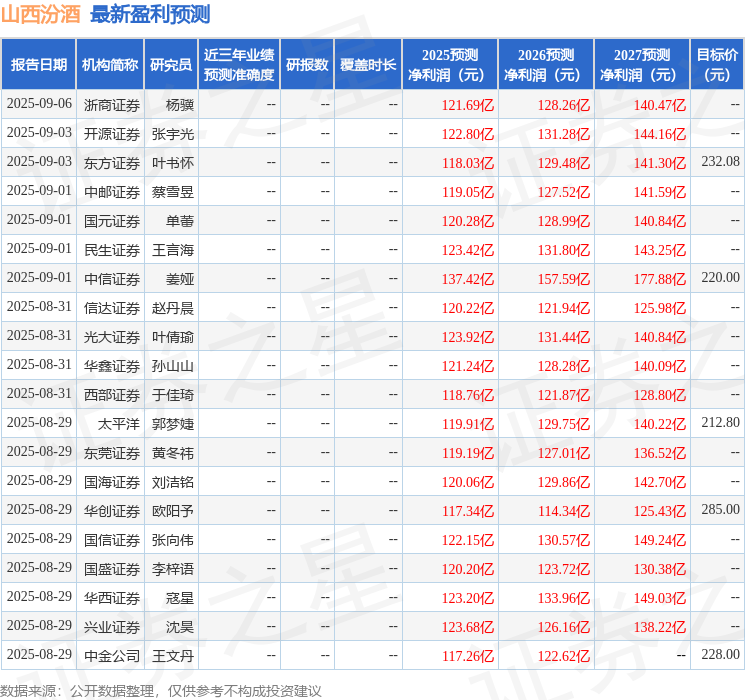Click the 研报数 column header
This screenshot has height=700, width=745.
[x=307, y=65]
